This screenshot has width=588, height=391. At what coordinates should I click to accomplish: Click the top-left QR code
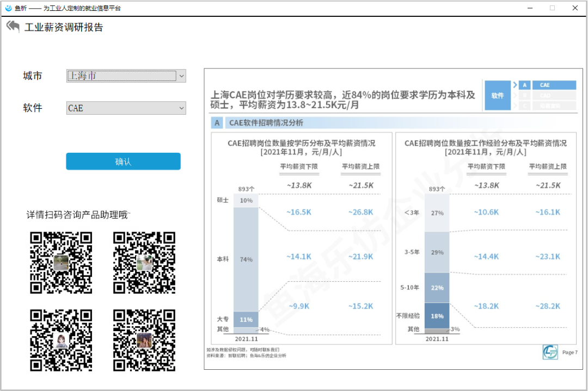[x=61, y=263]
